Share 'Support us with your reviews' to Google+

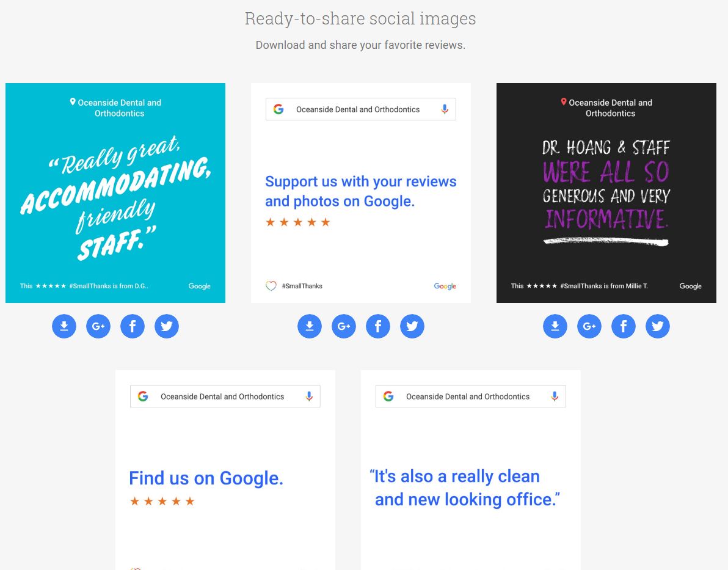click(344, 326)
